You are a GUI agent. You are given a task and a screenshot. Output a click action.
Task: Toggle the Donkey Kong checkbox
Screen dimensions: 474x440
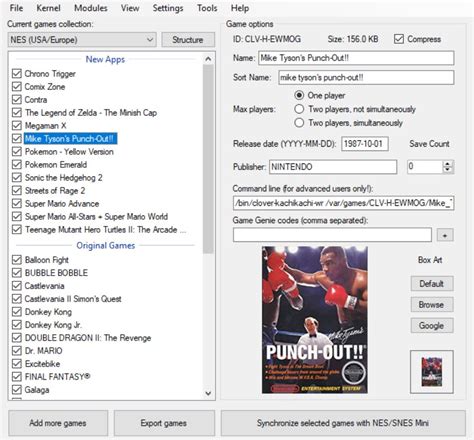click(17, 312)
